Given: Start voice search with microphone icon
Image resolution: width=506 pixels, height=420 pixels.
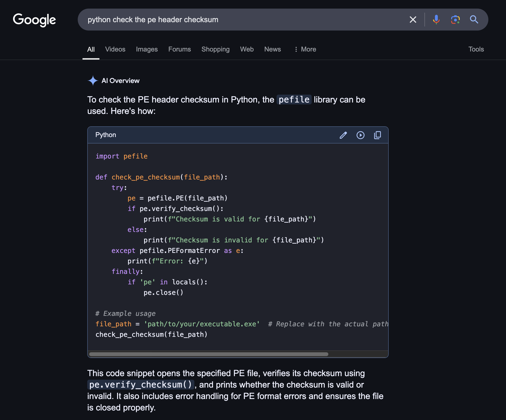Looking at the screenshot, I should pos(436,20).
